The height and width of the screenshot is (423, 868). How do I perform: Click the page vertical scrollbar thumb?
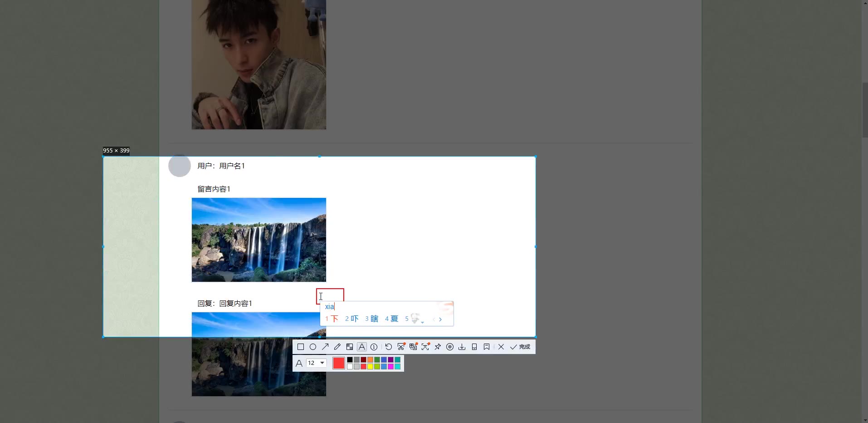864,110
